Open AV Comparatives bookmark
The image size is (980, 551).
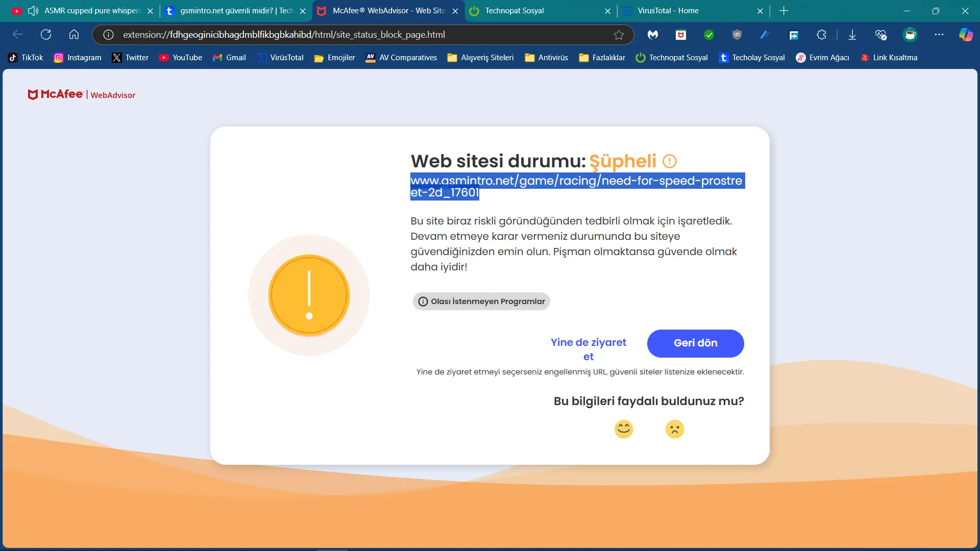(x=401, y=58)
